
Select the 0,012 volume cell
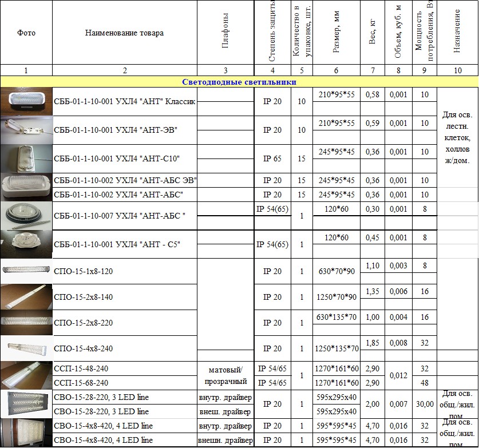click(x=398, y=375)
